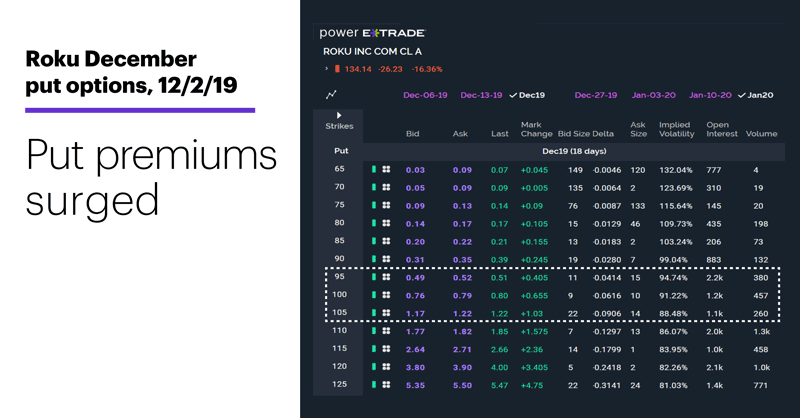
Task: Click the grid icon in strike 70 row
Action: [x=386, y=187]
